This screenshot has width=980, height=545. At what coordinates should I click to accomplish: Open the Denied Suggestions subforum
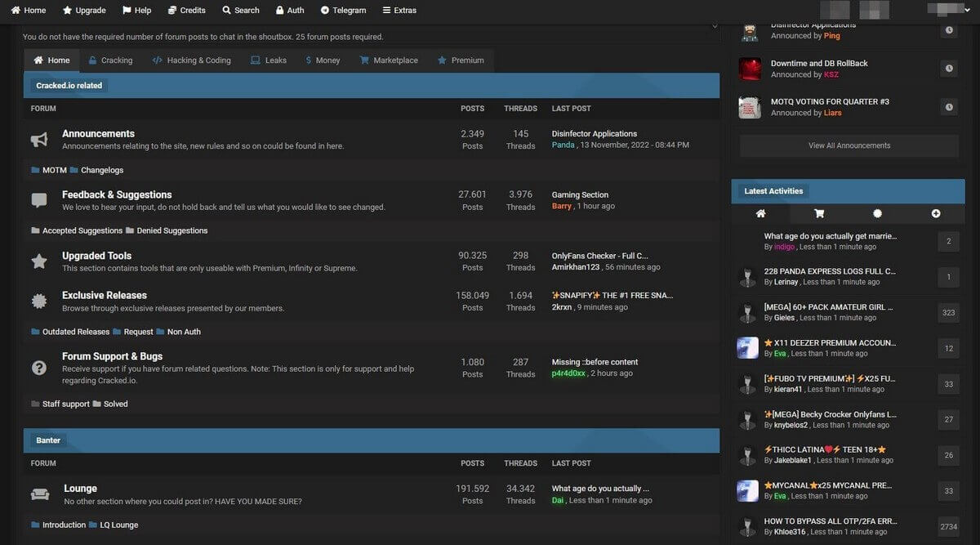[x=172, y=230]
